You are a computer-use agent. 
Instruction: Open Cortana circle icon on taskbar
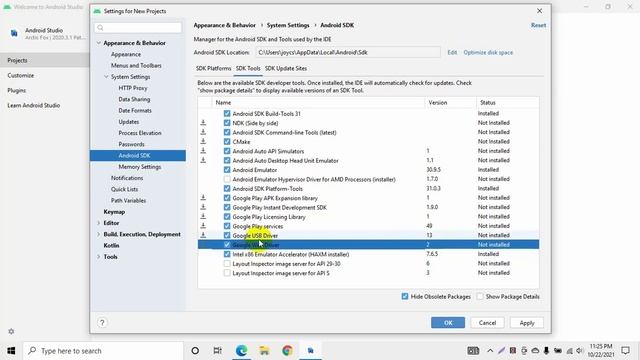point(195,351)
